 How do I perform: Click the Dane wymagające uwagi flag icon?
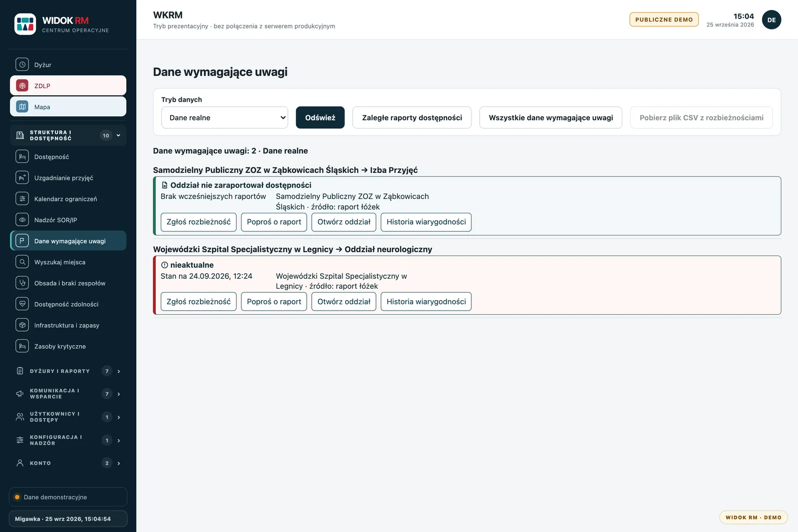pos(22,241)
